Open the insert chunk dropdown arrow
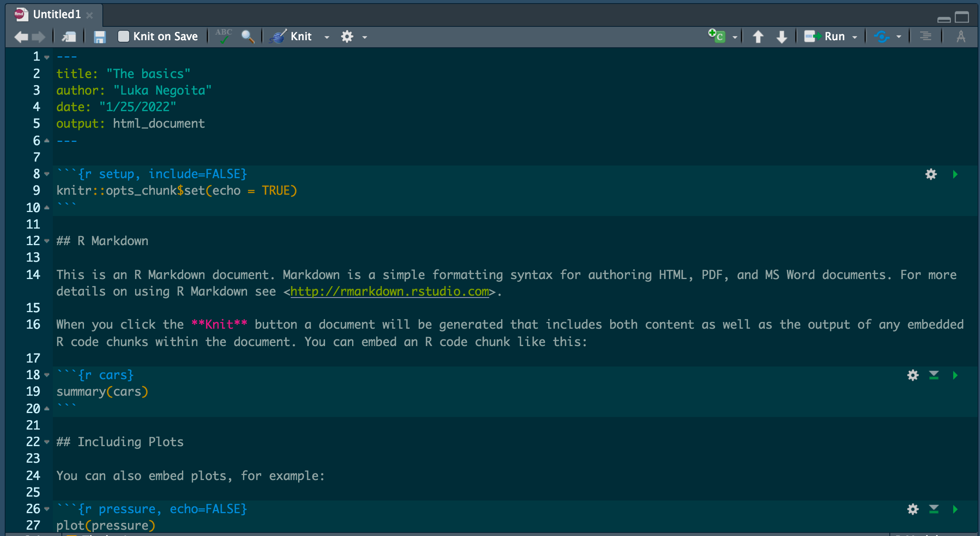Image resolution: width=980 pixels, height=536 pixels. pos(735,37)
